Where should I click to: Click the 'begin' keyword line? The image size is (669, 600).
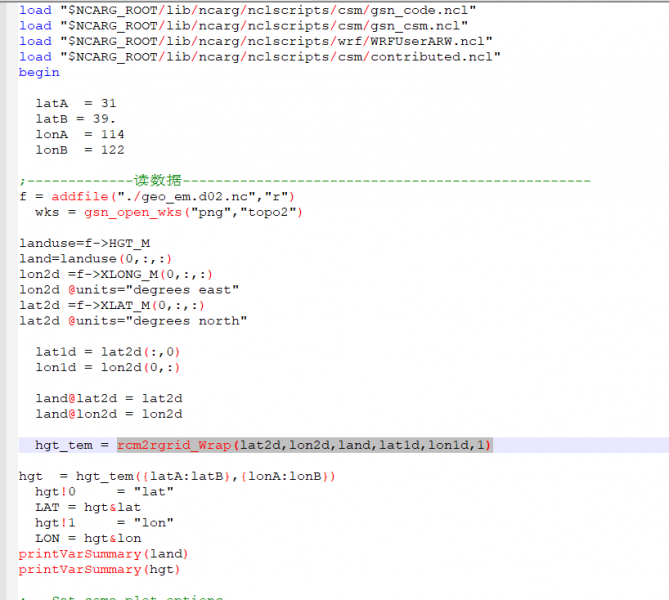click(39, 72)
